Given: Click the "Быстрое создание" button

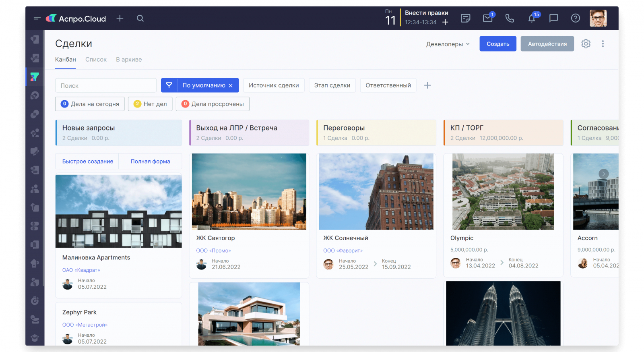Looking at the screenshot, I should (87, 161).
